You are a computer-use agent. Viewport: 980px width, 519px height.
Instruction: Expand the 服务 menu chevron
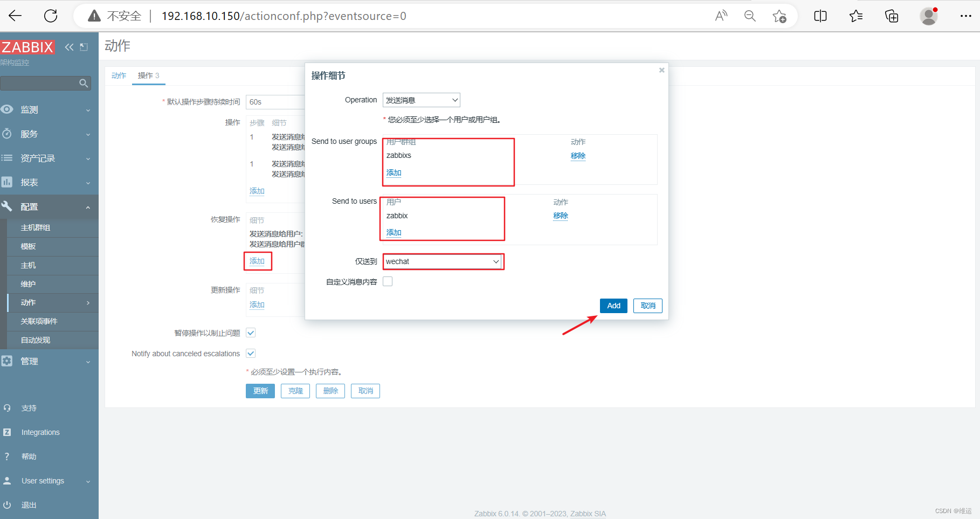tap(88, 134)
